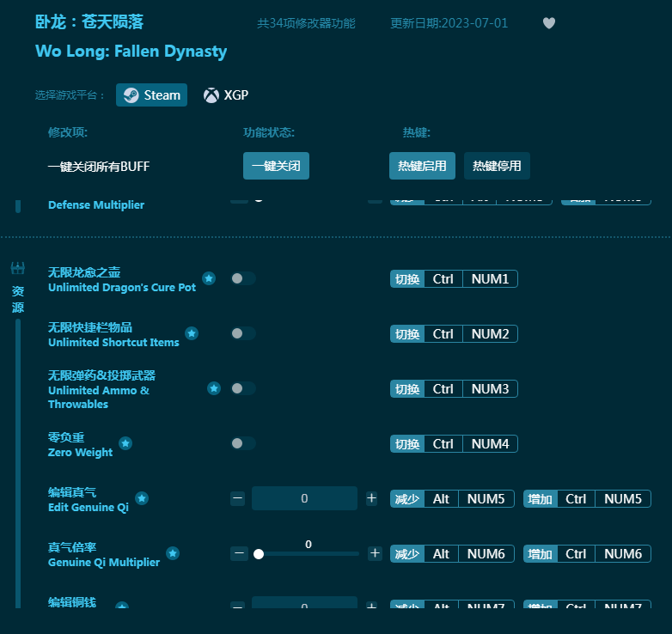
Task: Click NUM3 key of Unlimited Ammo hotkey
Action: point(491,389)
